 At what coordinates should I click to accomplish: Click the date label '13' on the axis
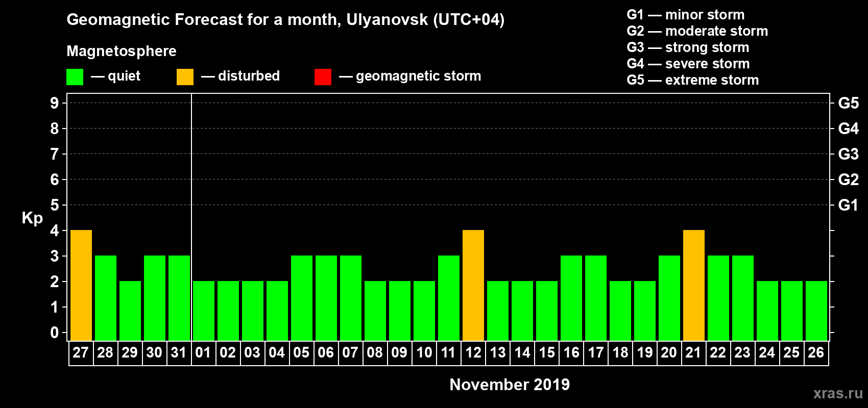[497, 353]
